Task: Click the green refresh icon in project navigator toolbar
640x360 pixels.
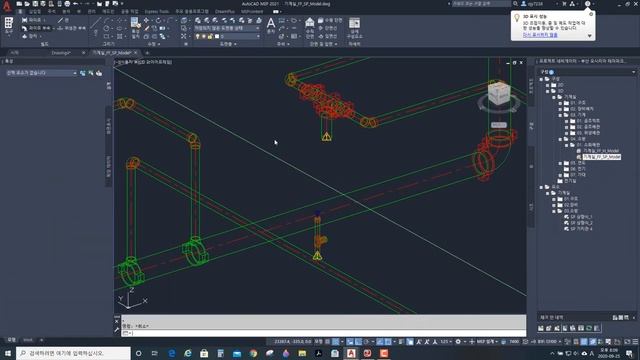Action: point(589,328)
